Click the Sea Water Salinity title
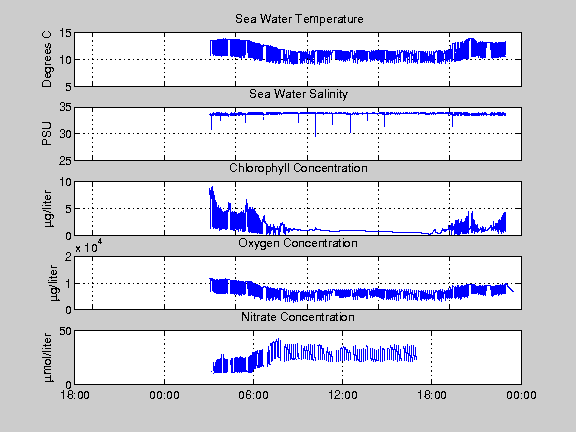 coord(298,94)
